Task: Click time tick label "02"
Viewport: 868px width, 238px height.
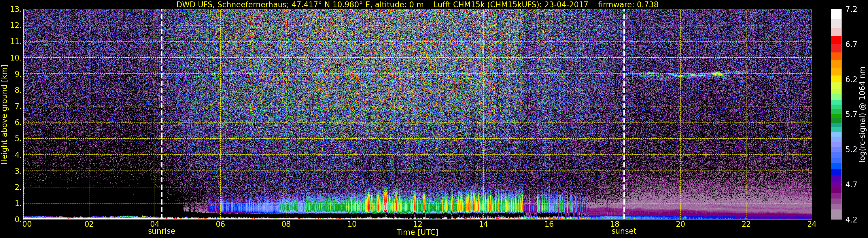Action: point(89,224)
